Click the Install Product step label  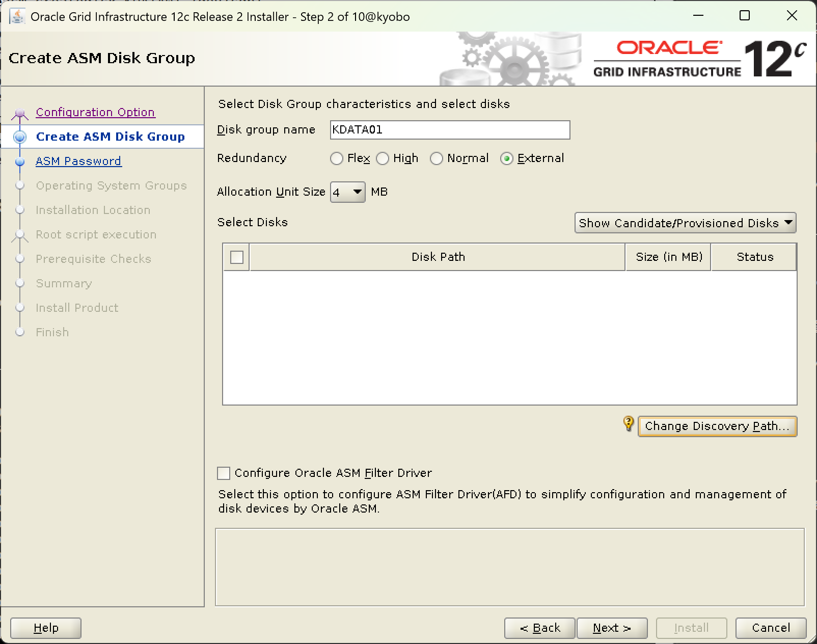[77, 308]
